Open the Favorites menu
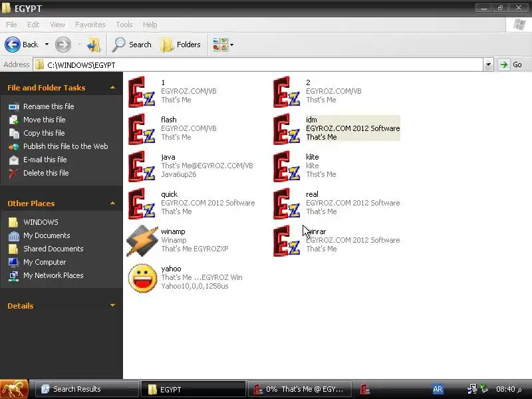The height and width of the screenshot is (399, 532). (90, 25)
